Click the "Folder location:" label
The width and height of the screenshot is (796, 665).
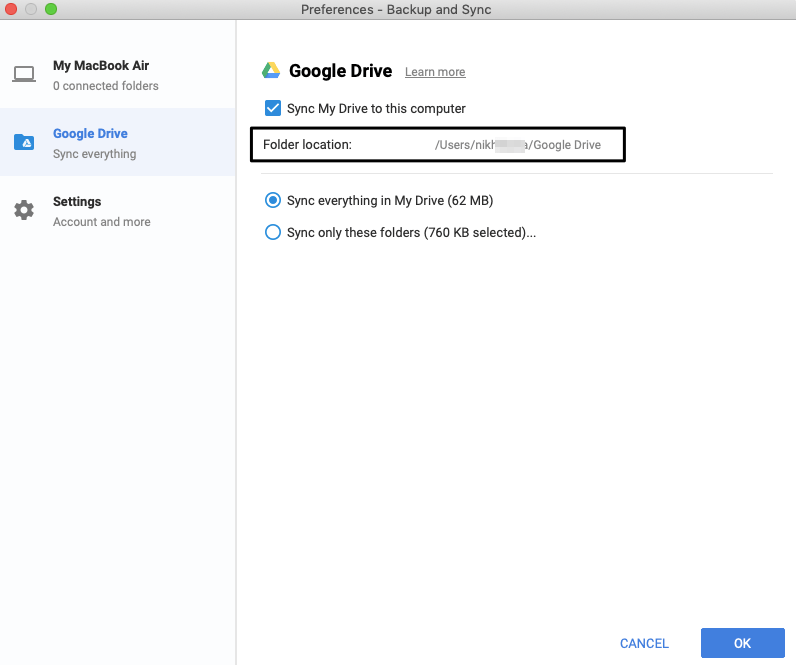pyautogui.click(x=307, y=145)
